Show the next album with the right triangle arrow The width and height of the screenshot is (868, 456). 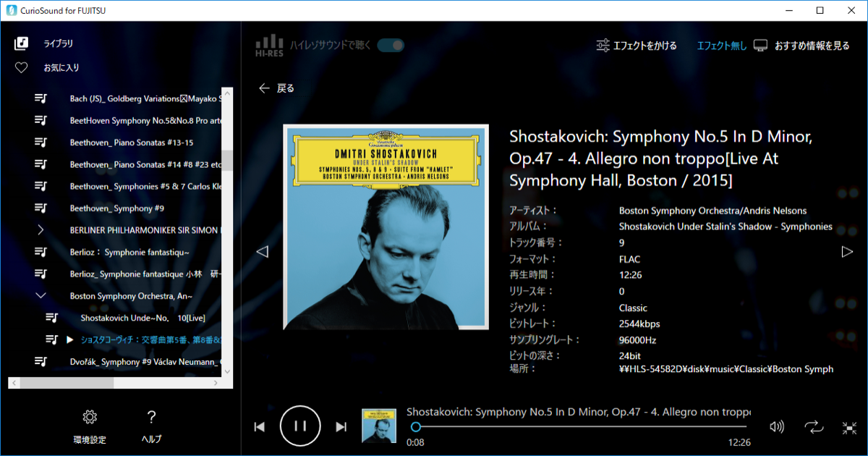pos(847,252)
